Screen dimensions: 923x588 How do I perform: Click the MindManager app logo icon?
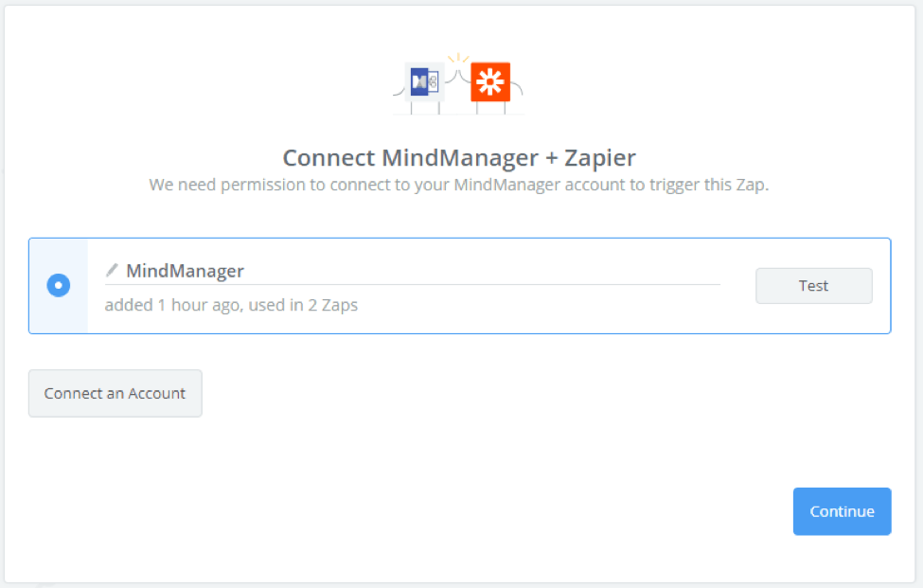[424, 81]
